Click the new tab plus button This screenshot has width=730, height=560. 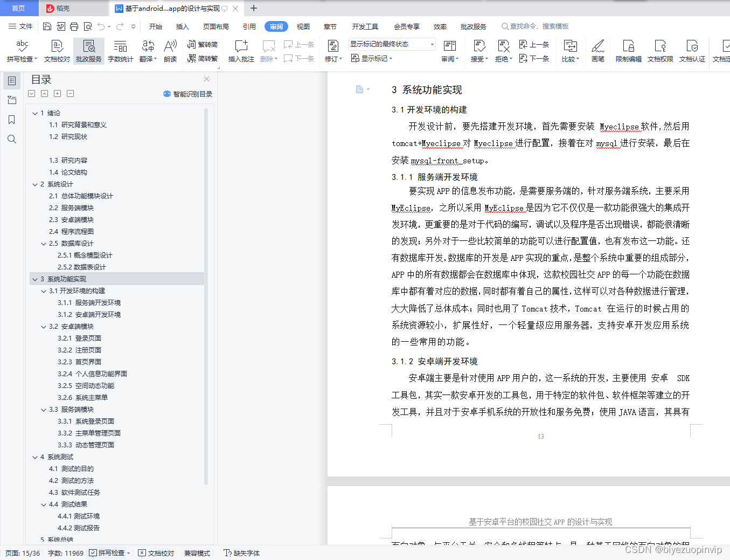(x=254, y=8)
